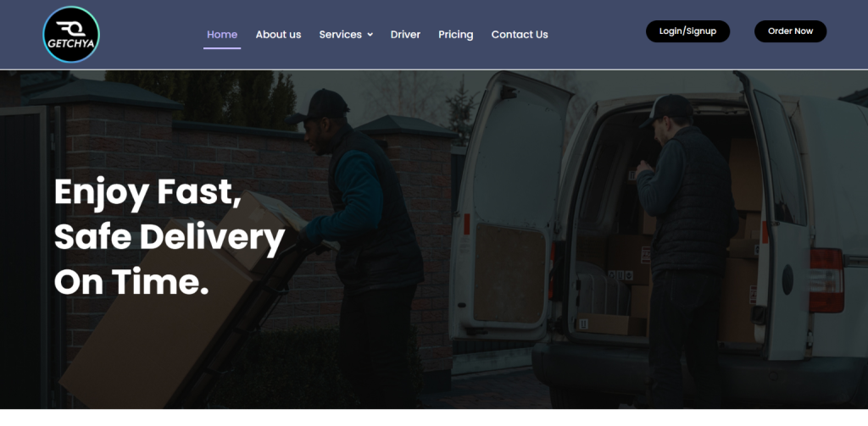Screen dimensions: 868x426
Task: Click the "Safe Delivery" headline line
Action: click(x=170, y=237)
